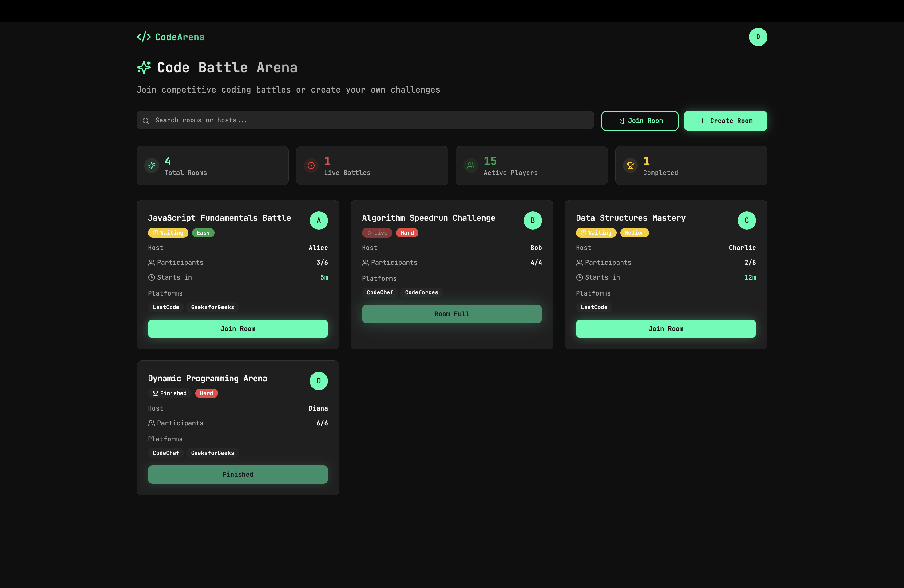904x588 pixels.
Task: Join the JavaScript Fundamentals Battle room
Action: tap(238, 328)
